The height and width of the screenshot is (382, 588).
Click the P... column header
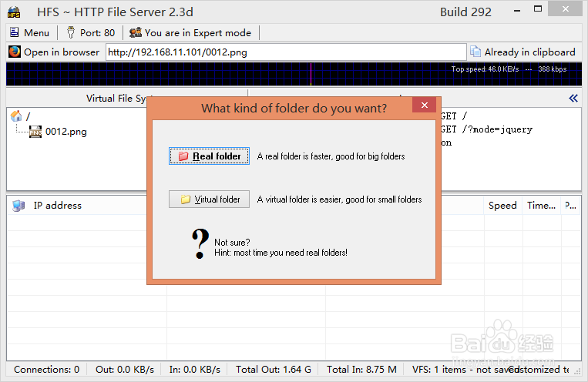[571, 206]
